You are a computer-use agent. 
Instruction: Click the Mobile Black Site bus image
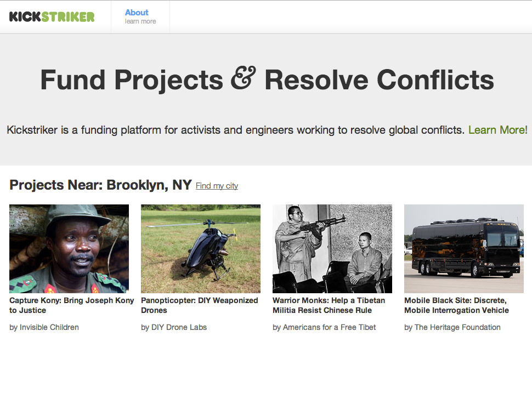click(464, 249)
